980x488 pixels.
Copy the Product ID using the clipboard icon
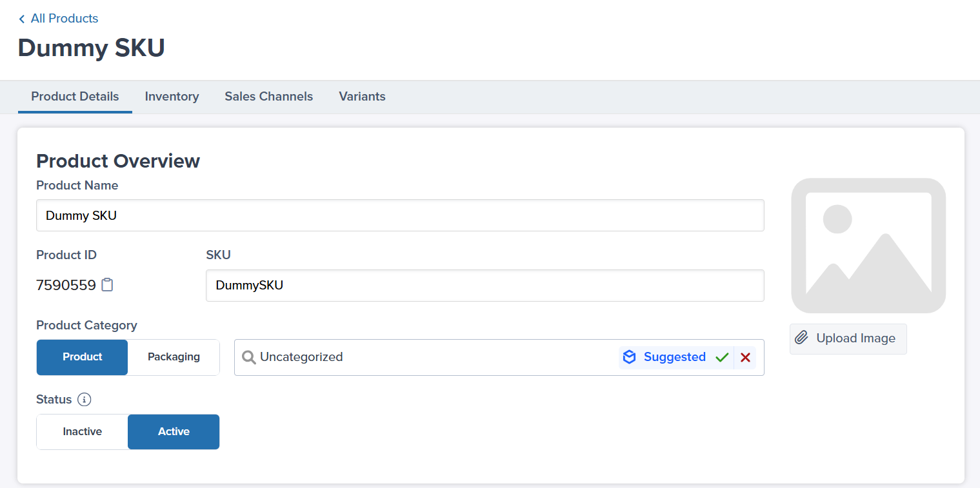tap(106, 284)
